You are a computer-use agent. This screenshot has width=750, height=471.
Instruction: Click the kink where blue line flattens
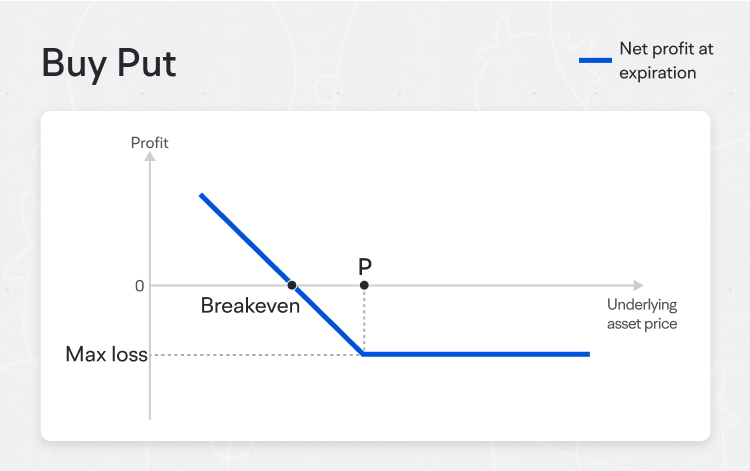(364, 354)
